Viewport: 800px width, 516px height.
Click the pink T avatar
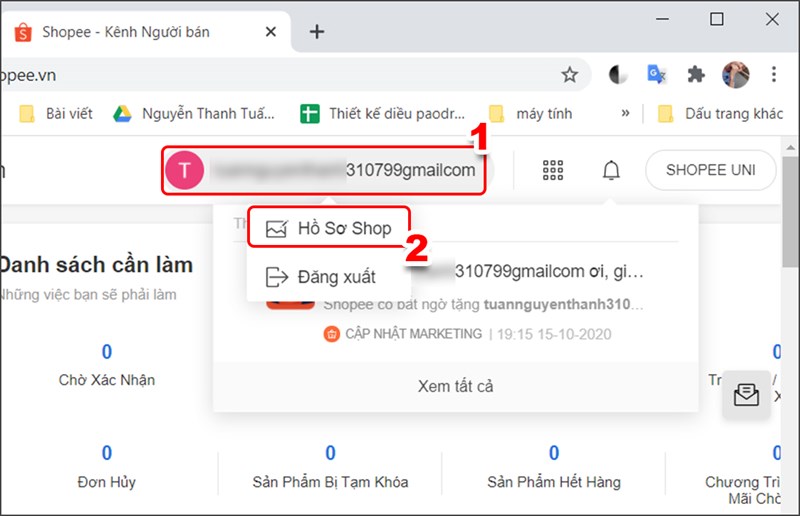tap(184, 170)
